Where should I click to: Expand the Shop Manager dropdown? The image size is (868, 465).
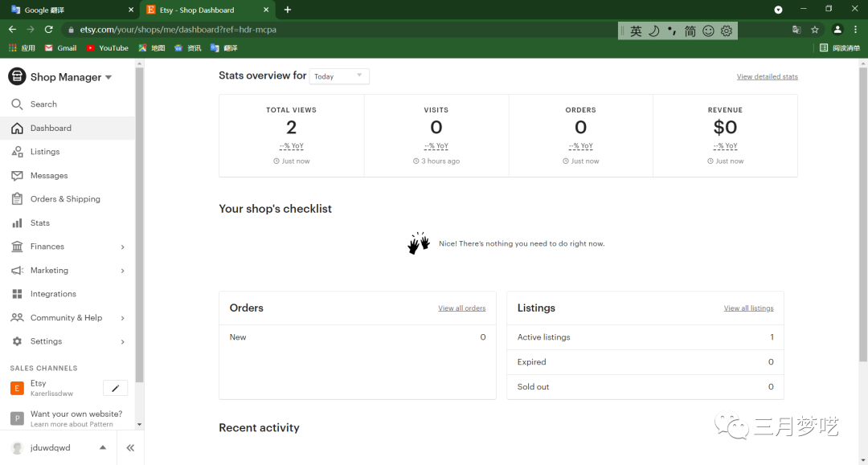click(x=108, y=78)
